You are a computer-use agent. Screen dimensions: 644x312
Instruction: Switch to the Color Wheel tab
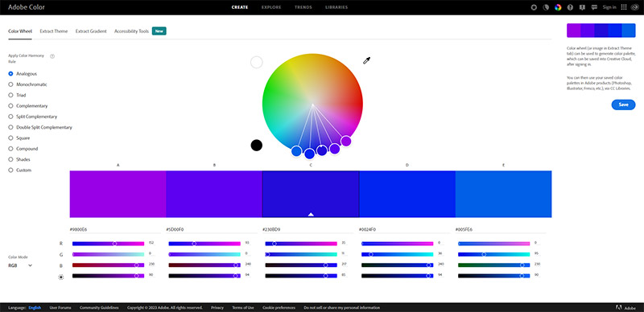19,31
